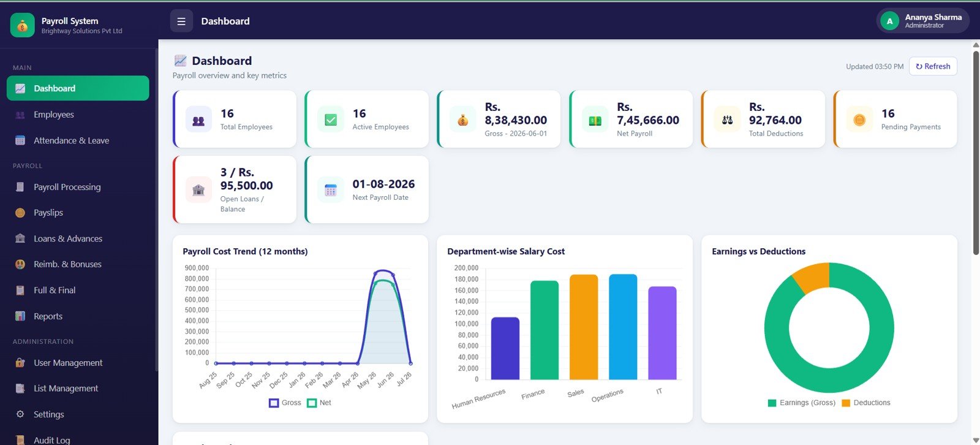Open the Employees menu item

coord(78,115)
